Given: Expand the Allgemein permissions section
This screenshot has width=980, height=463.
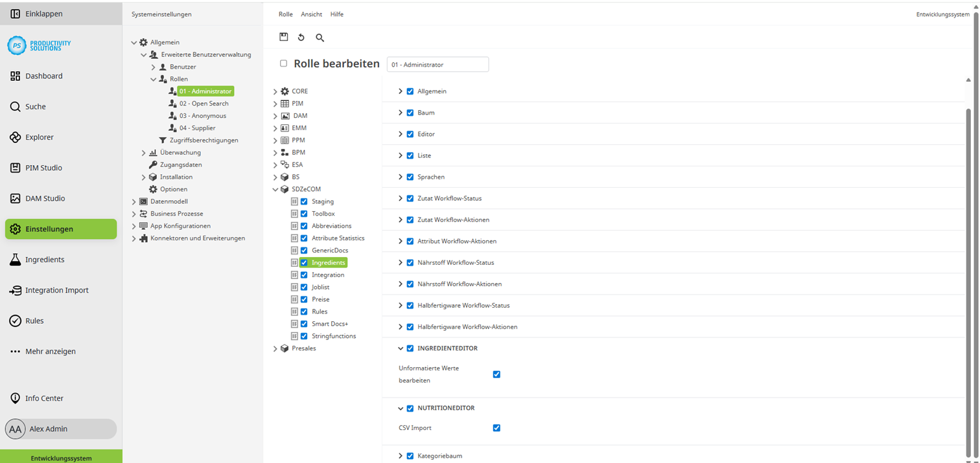Looking at the screenshot, I should click(x=400, y=91).
